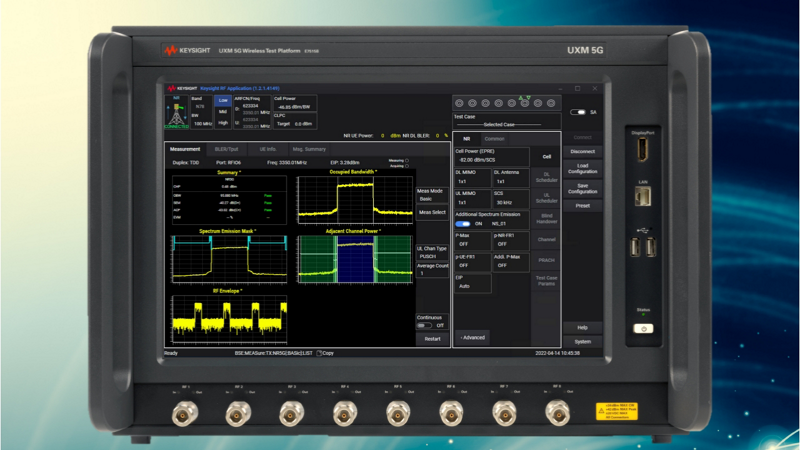800x450 pixels.
Task: Click the System button
Action: click(583, 341)
